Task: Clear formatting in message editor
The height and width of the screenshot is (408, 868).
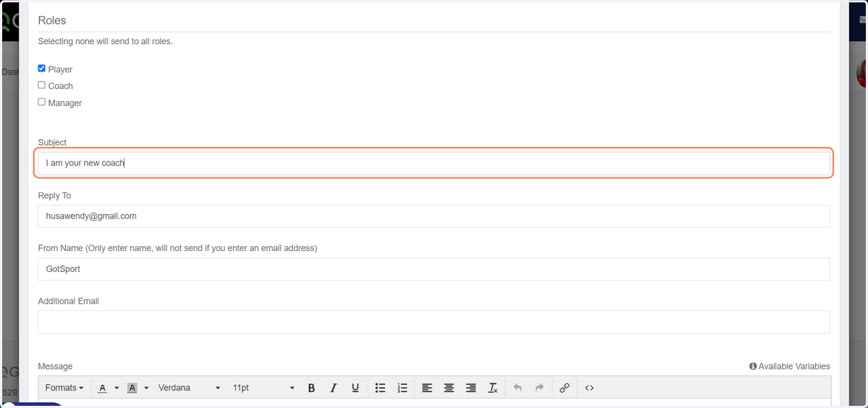Action: click(493, 388)
